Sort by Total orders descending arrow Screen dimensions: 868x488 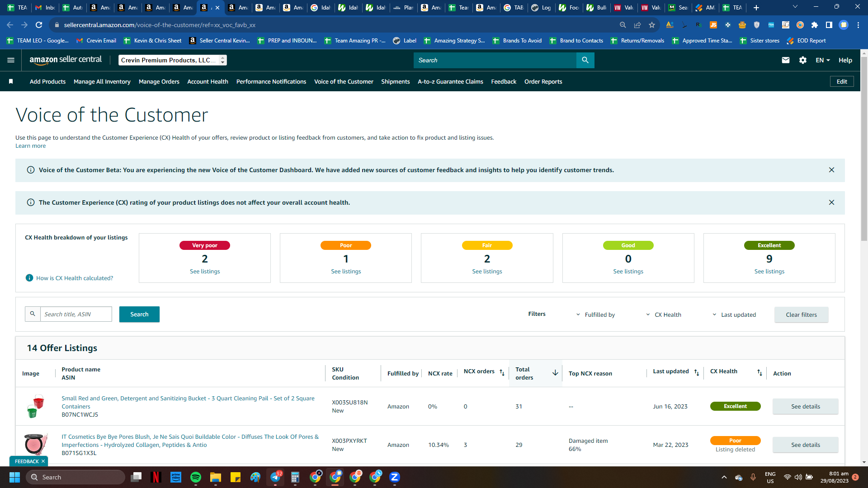tap(555, 373)
